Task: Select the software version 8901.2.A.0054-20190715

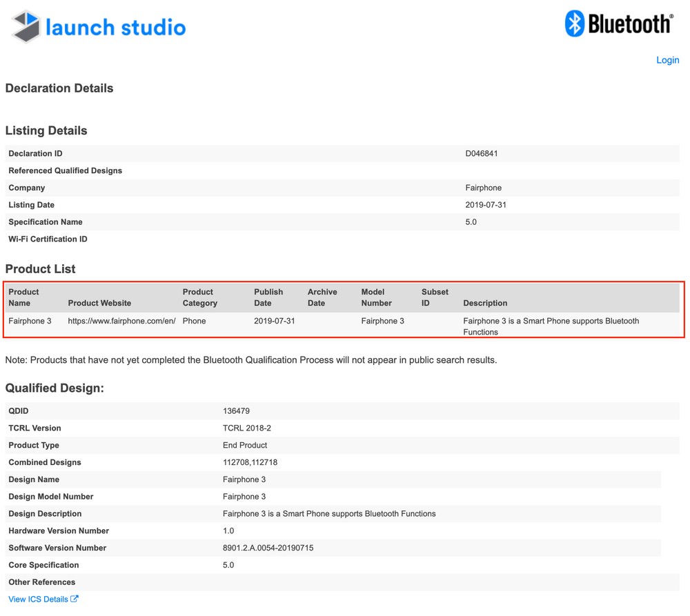Action: [268, 548]
